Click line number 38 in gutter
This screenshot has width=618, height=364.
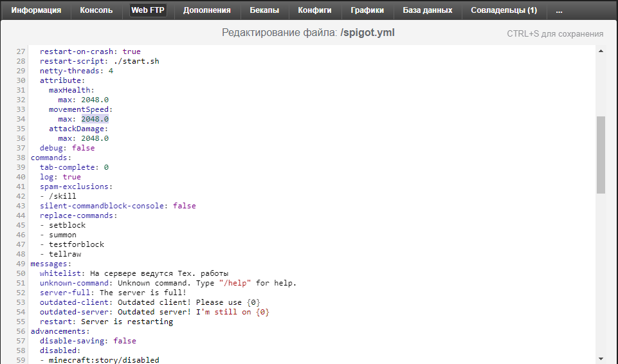coord(21,158)
